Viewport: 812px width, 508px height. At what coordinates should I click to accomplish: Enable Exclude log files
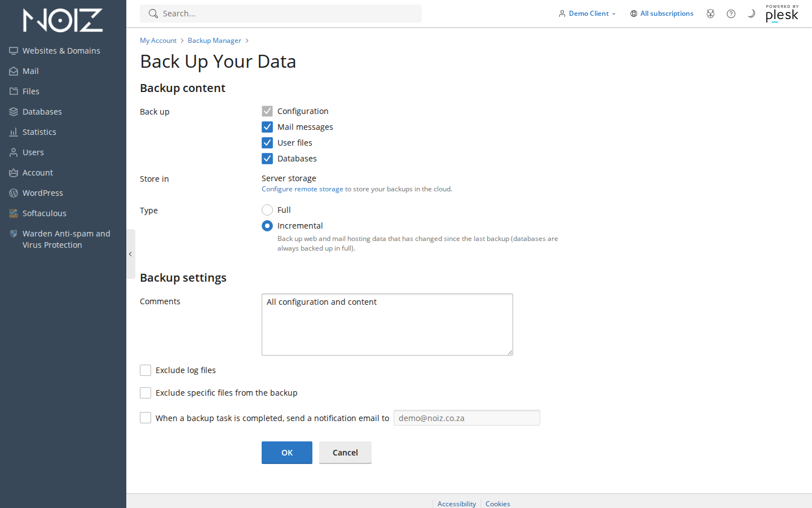(x=145, y=370)
